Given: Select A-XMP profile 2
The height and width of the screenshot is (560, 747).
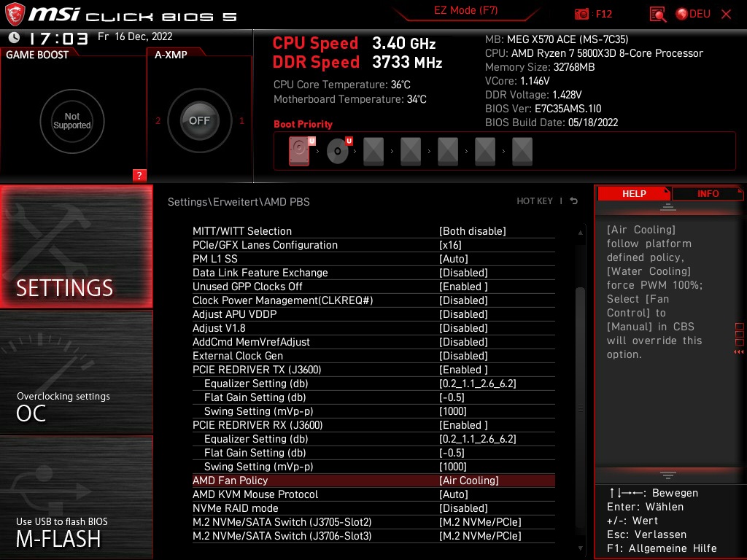Looking at the screenshot, I should click(158, 121).
